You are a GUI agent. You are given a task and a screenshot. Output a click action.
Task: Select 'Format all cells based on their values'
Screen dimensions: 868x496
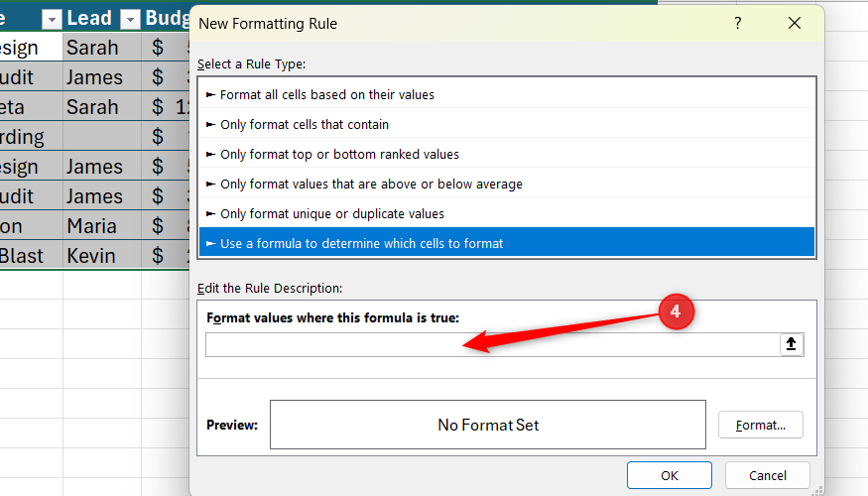[x=507, y=94]
